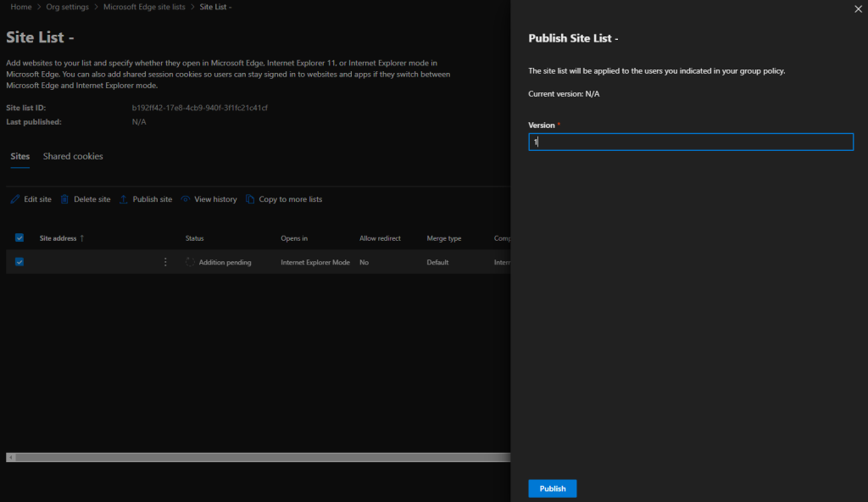868x502 pixels.
Task: Click the Allow redirect No cell
Action: (364, 262)
